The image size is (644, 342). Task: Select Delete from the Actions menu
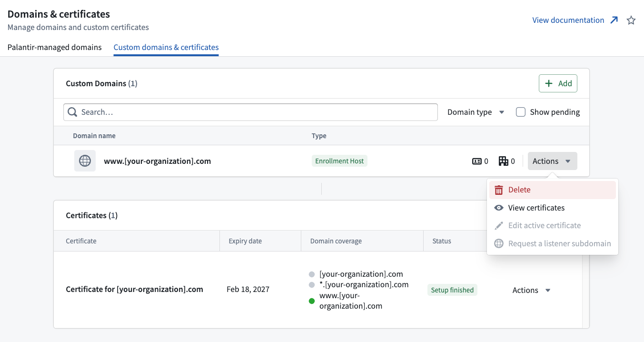[x=553, y=190]
